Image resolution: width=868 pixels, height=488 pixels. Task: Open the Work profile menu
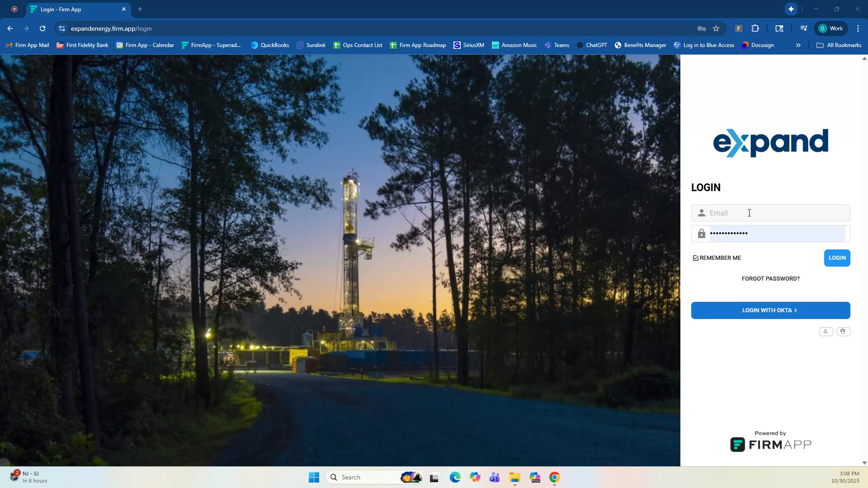tap(830, 28)
